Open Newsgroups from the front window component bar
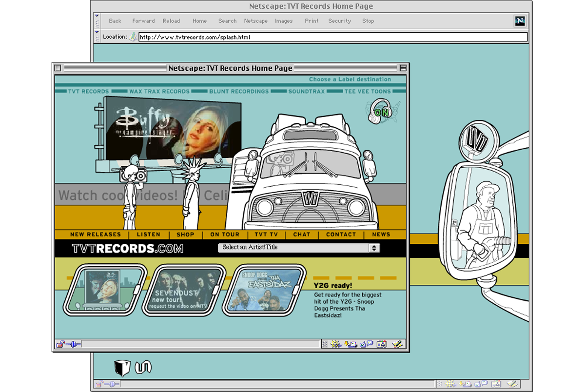The height and width of the screenshot is (392, 585). [366, 344]
